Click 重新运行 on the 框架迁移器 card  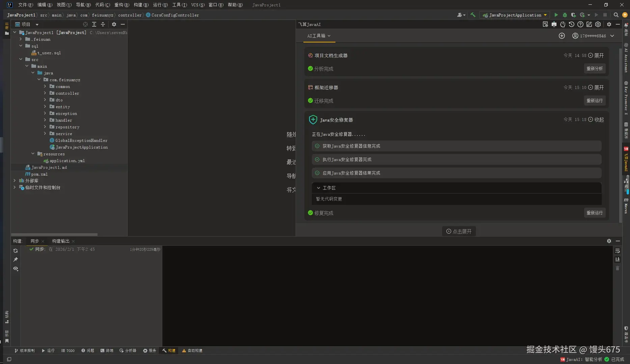(595, 100)
